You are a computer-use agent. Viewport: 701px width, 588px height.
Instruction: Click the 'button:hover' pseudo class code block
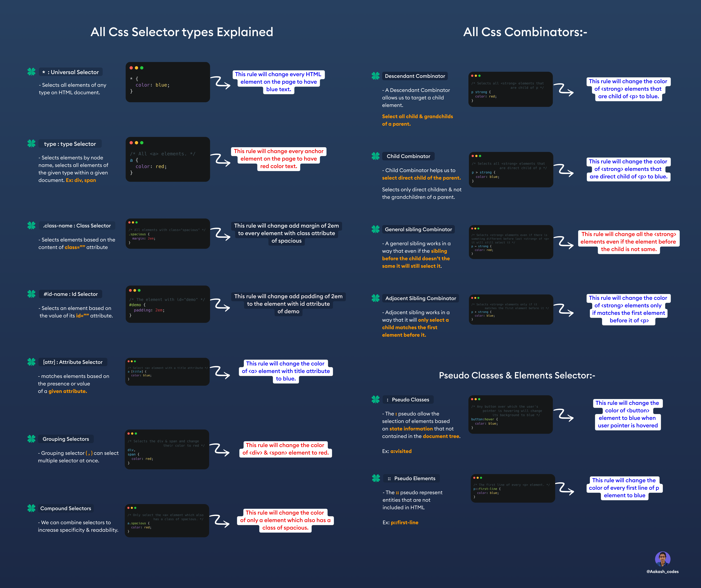[x=510, y=414]
